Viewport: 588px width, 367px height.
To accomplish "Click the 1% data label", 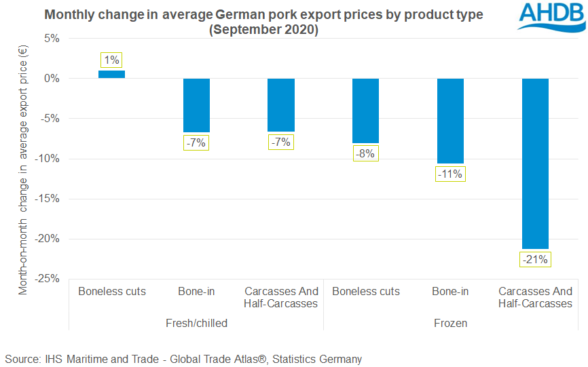I will point(111,60).
